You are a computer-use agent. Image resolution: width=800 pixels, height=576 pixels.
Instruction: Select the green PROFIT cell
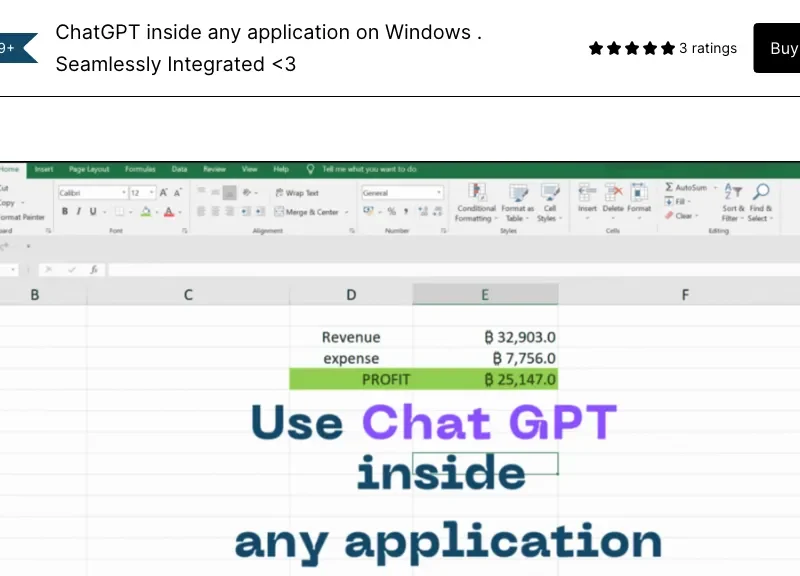(x=351, y=379)
